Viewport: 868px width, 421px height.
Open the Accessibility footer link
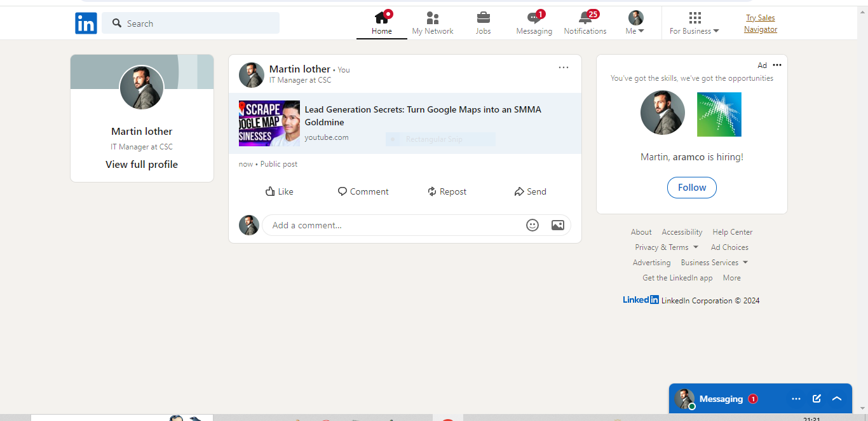pos(682,232)
